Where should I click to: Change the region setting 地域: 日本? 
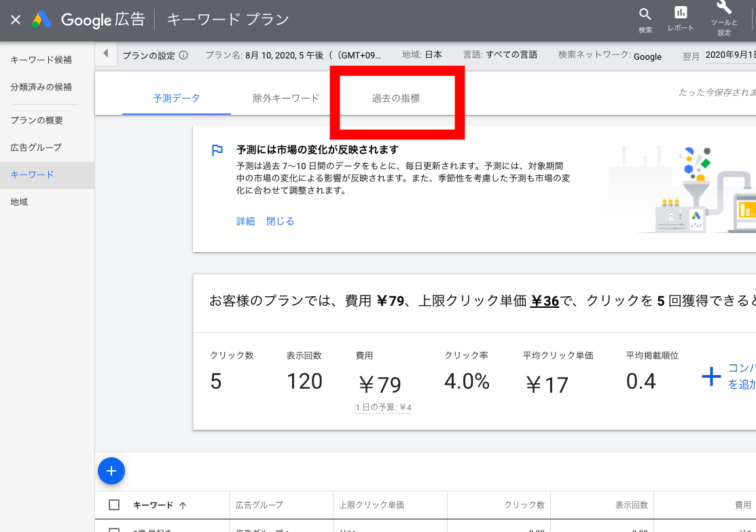coord(422,54)
